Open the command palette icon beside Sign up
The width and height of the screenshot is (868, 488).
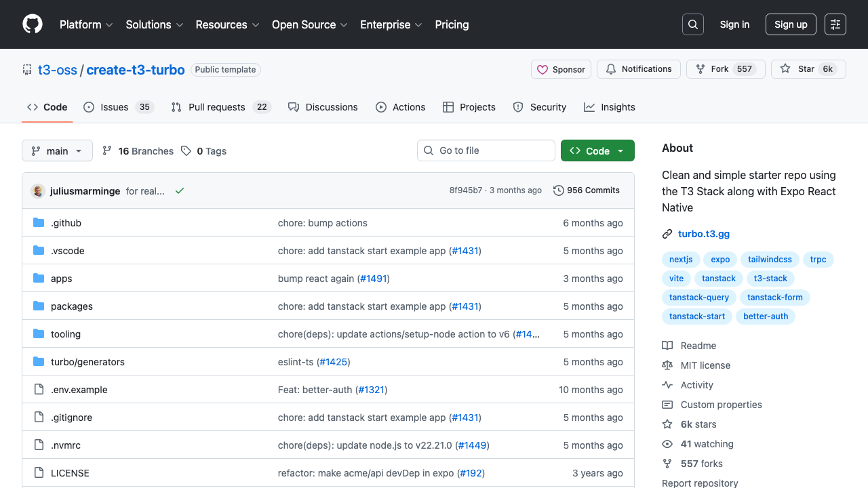[835, 24]
